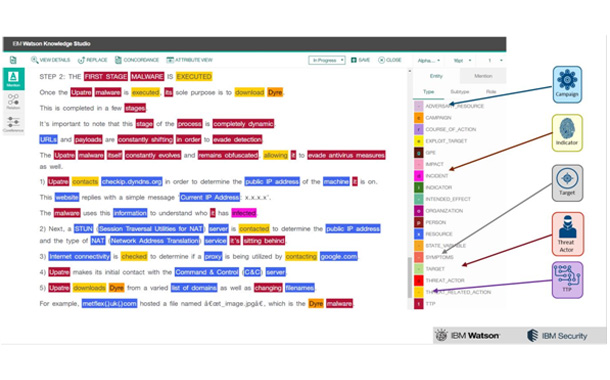This screenshot has height=380, width=610.
Task: Click the Target crosshair icon
Action: (x=567, y=183)
